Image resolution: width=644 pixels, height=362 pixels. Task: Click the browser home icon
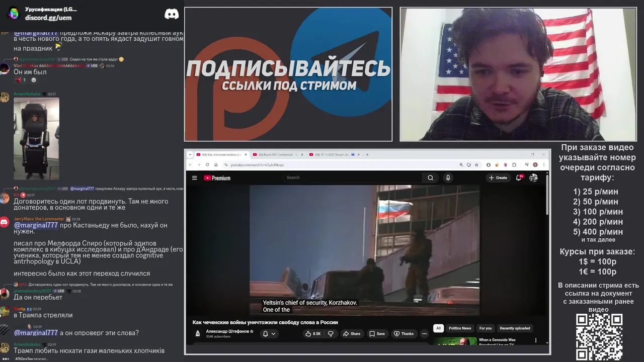[216, 165]
